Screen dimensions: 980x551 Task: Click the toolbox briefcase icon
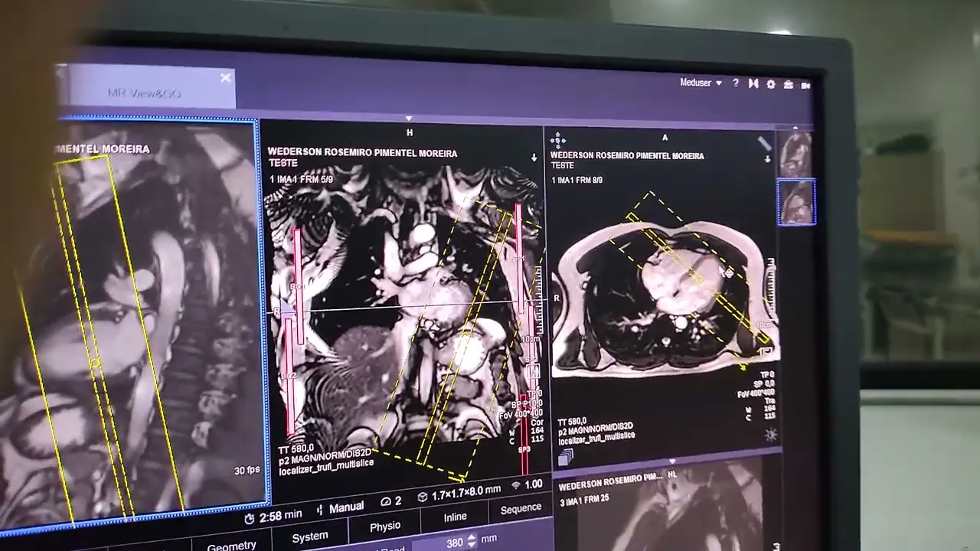coord(789,85)
